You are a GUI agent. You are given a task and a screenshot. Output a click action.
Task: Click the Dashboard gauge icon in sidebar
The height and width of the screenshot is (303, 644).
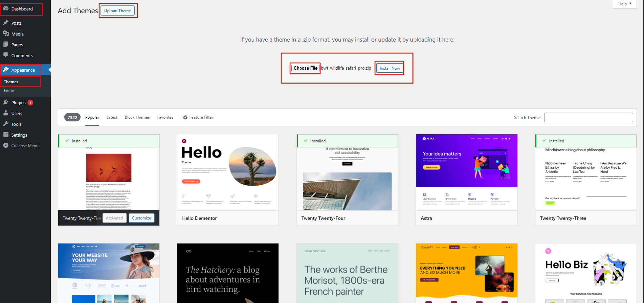click(6, 9)
